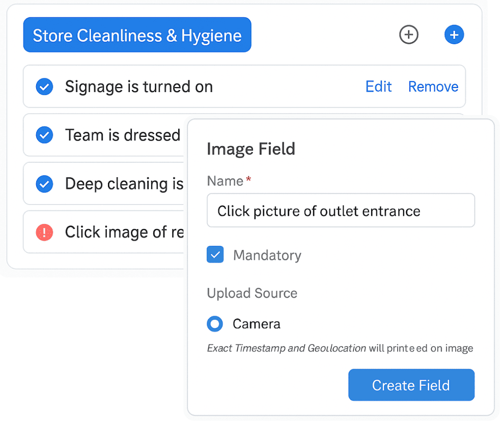Click the outlined plus circle icon
504x424 pixels.
(408, 35)
